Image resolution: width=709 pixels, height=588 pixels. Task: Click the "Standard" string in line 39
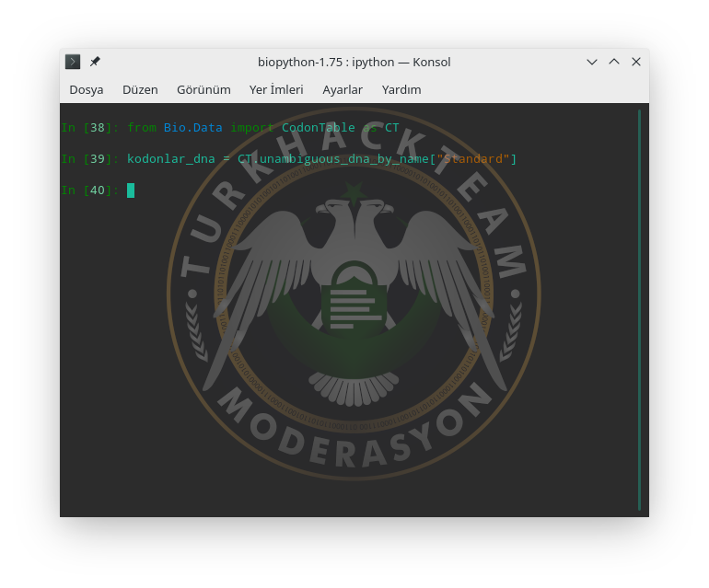[x=473, y=159]
